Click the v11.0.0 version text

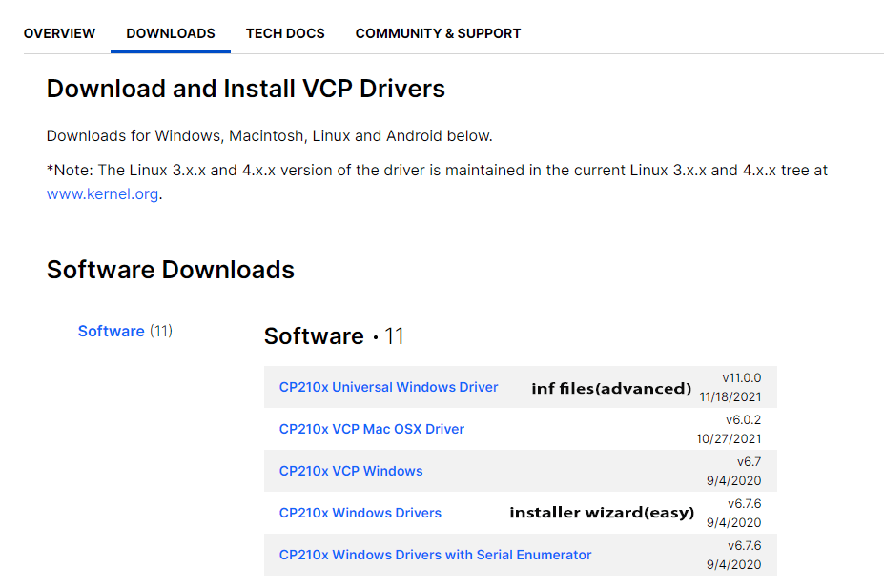[741, 378]
